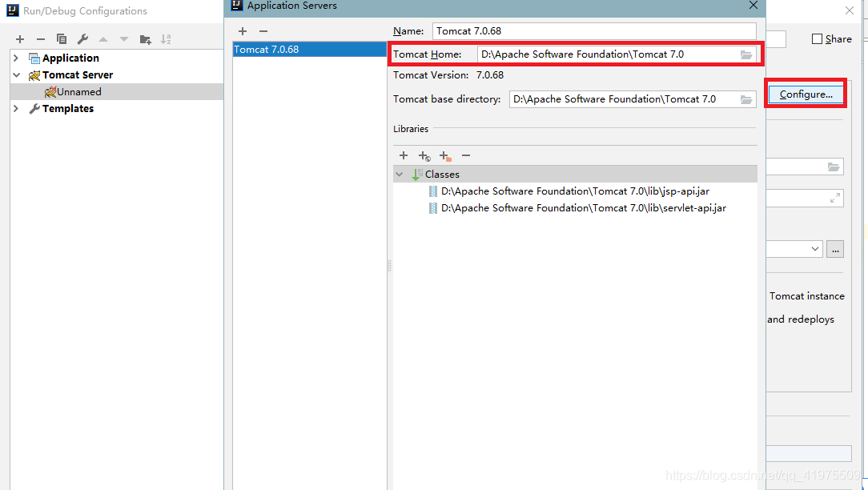
Task: Move configuration up arrow
Action: pyautogui.click(x=103, y=39)
